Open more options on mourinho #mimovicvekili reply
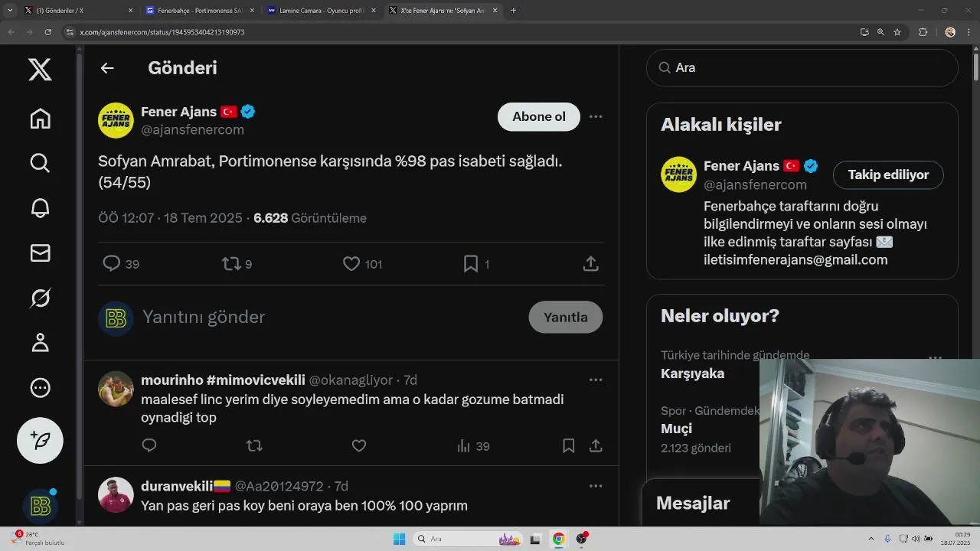 [x=596, y=380]
